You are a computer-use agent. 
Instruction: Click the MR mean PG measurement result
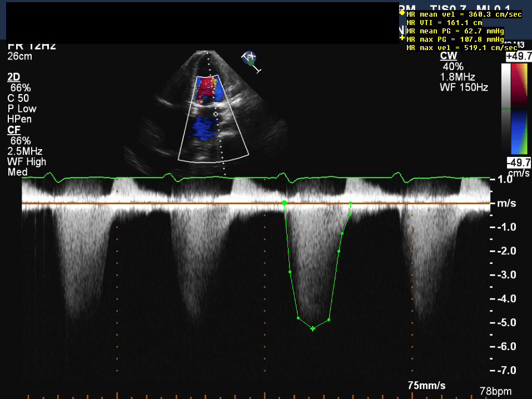[455, 31]
